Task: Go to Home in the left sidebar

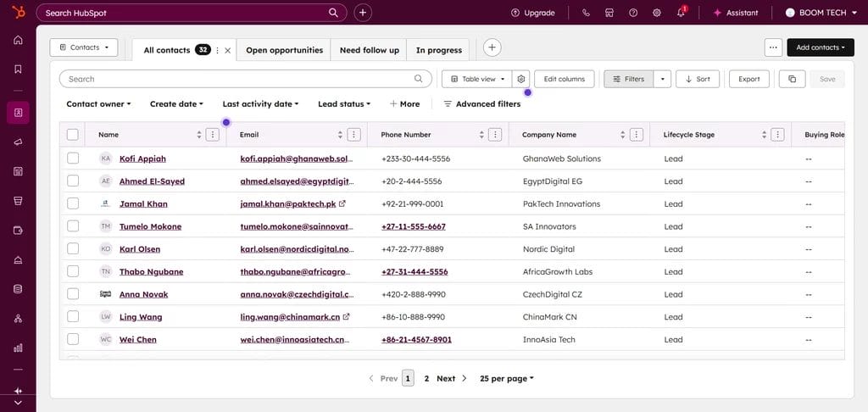Action: pos(18,40)
